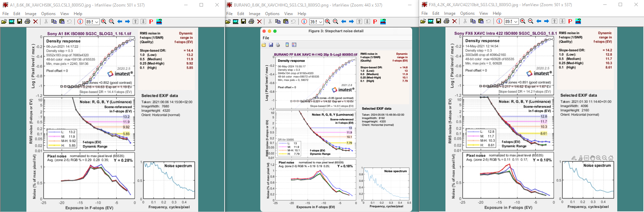644x212 pixels.
Task: Go to next image in the FX6 window
Action: [x=546, y=21]
